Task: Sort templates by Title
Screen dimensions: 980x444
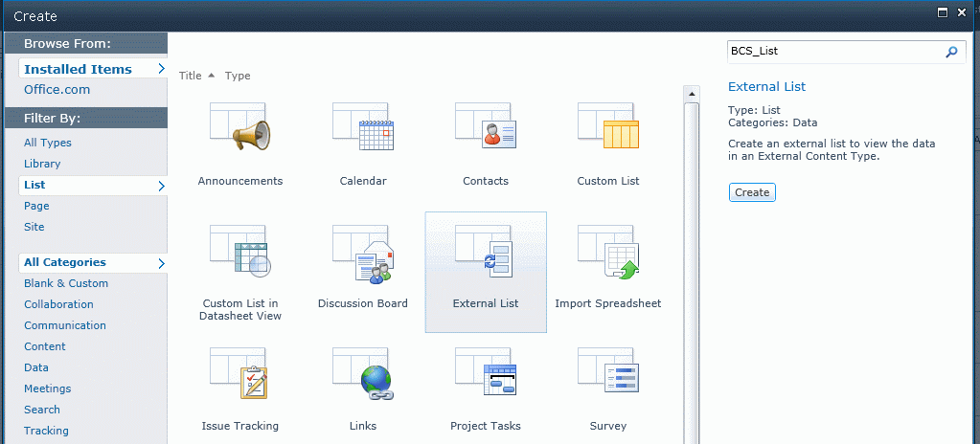Action: coord(190,76)
